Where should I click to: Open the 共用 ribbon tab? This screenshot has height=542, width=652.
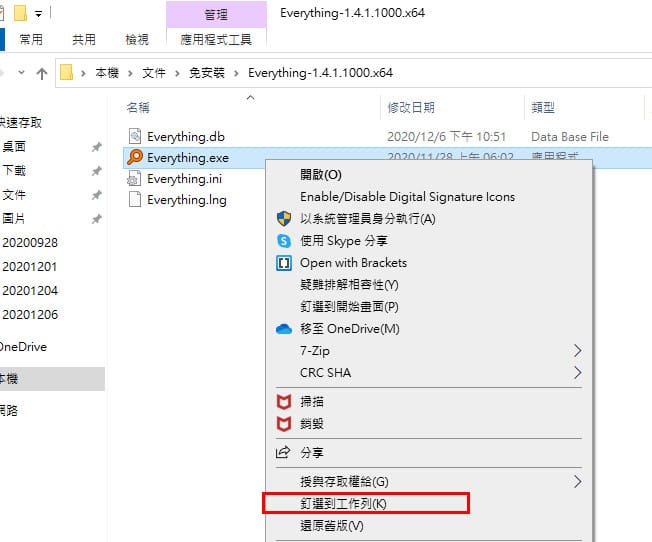click(84, 40)
